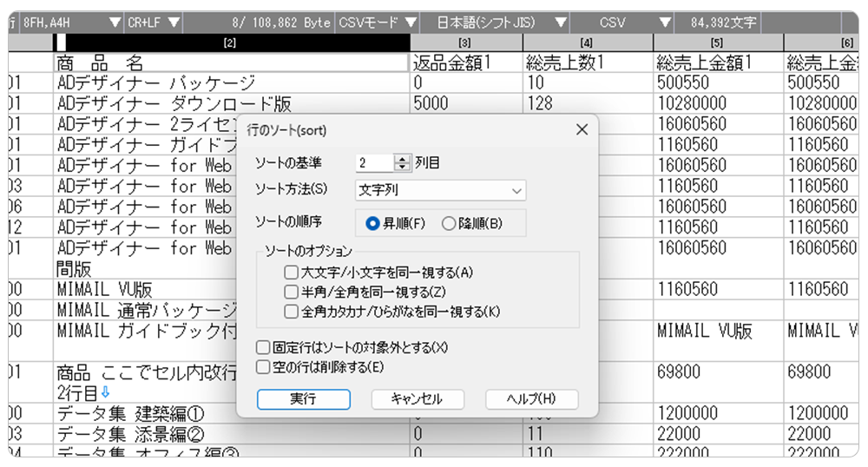The height and width of the screenshot is (467, 868).
Task: Enable 大文字/小文字を同一視する(A) checkbox
Action: 291,273
